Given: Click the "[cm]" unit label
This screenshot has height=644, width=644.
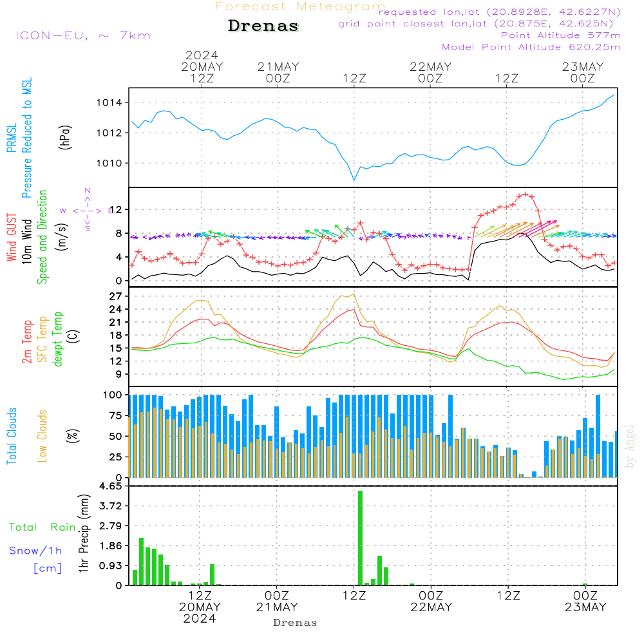Looking at the screenshot, I should [48, 569].
